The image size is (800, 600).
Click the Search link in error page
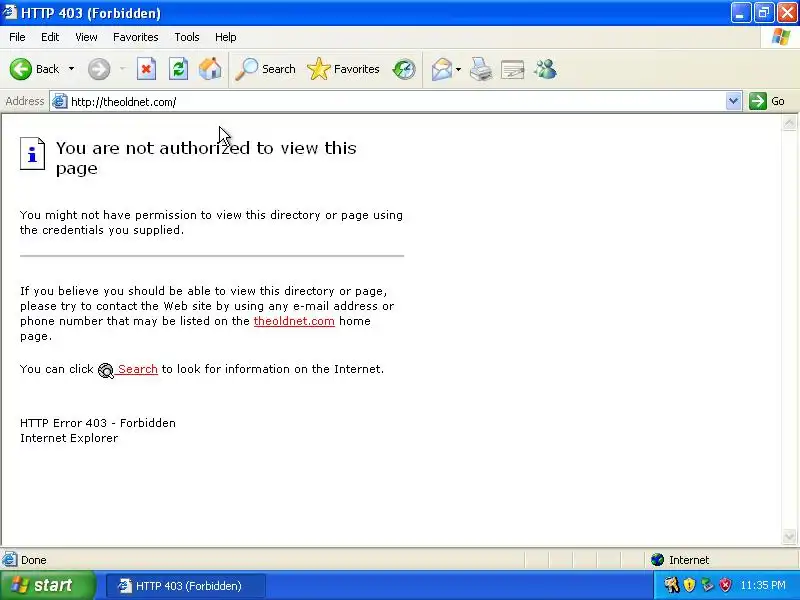click(x=137, y=369)
